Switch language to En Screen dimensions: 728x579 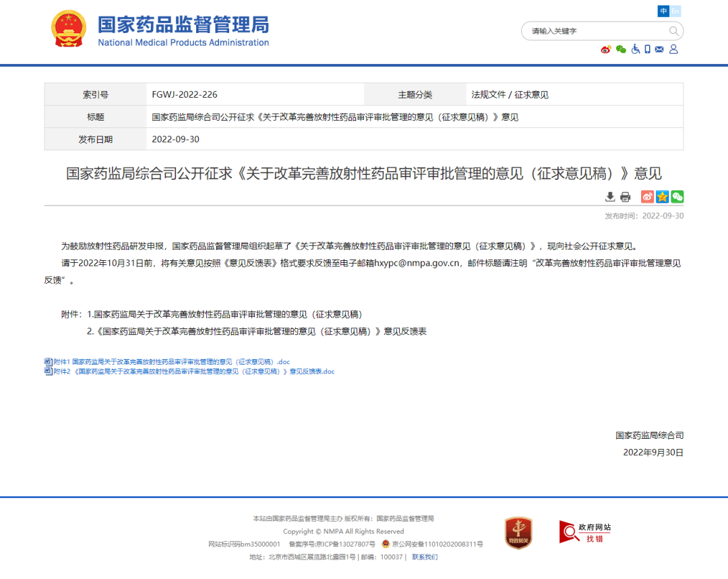pos(675,11)
